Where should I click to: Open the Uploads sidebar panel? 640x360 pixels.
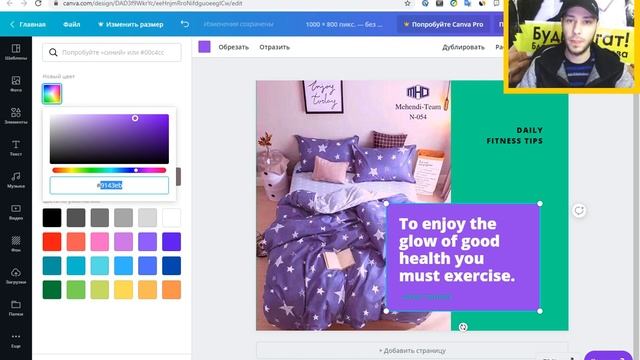click(x=16, y=276)
